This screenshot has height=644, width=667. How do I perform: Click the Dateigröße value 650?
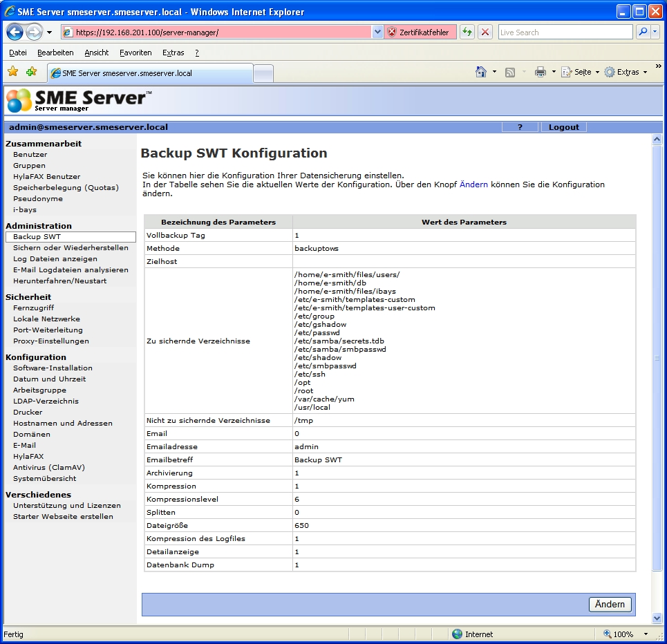coord(301,525)
